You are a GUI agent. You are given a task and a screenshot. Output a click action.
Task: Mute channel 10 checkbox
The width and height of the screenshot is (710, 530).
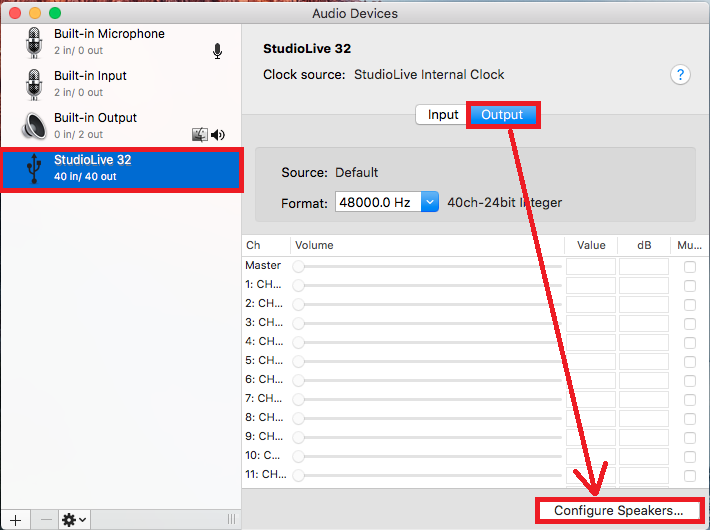pos(690,457)
